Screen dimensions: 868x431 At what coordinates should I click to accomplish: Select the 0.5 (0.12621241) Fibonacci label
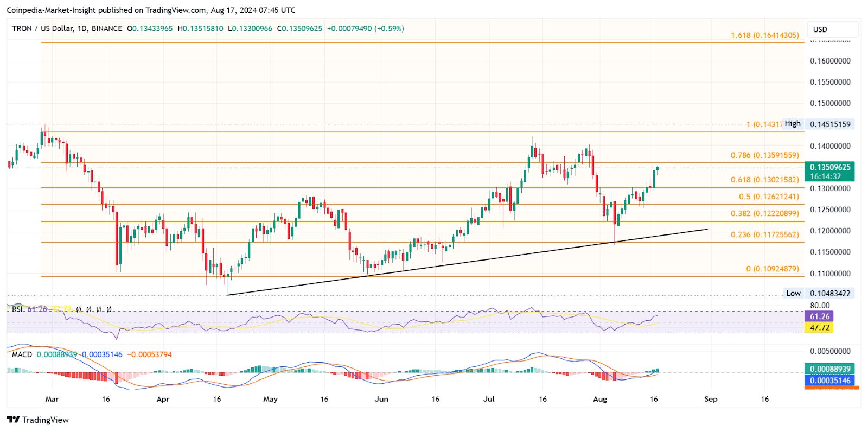point(769,197)
